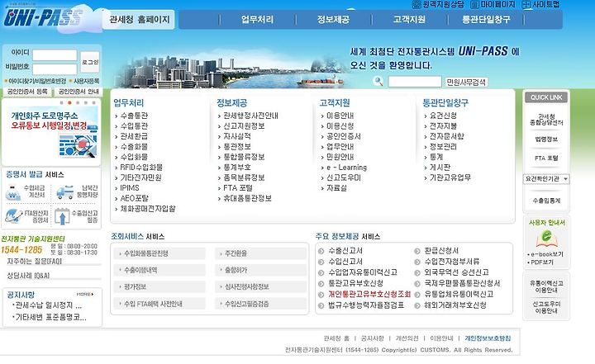Open the 국제우편물품통관신청서 link
Screen dimensions: 595x364
tap(462, 283)
